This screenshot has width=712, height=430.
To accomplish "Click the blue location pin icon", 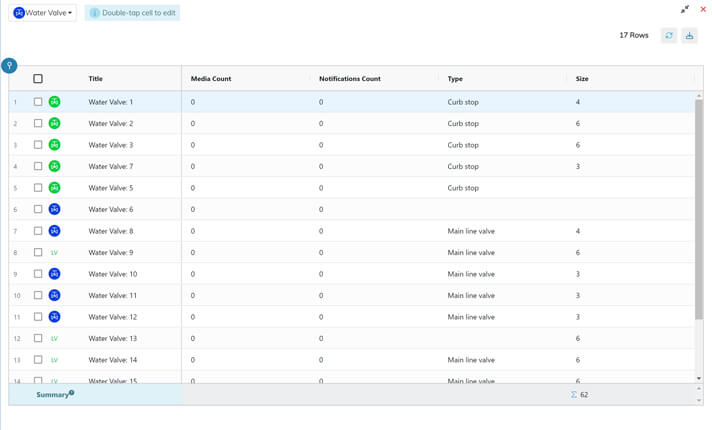I will [x=9, y=65].
